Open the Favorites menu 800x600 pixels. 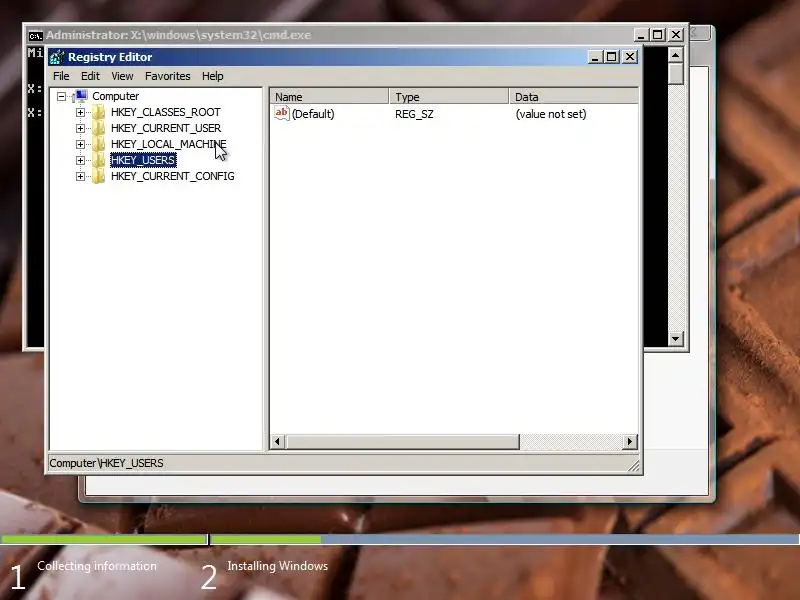pyautogui.click(x=167, y=76)
